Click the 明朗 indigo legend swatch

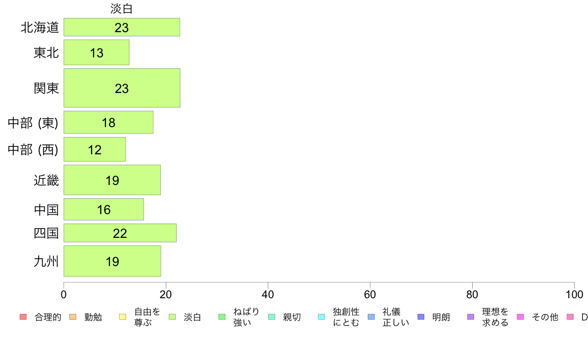point(421,317)
